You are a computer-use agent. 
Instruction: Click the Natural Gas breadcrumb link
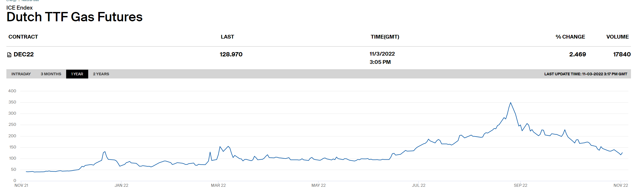click(x=30, y=1)
